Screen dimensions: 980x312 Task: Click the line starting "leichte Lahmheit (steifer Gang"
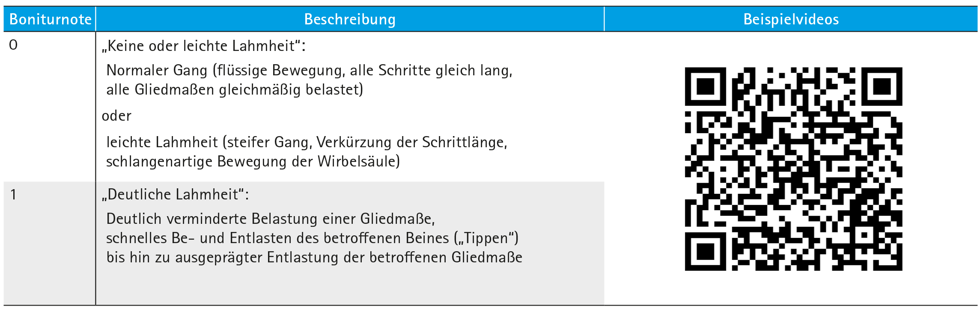click(x=307, y=142)
